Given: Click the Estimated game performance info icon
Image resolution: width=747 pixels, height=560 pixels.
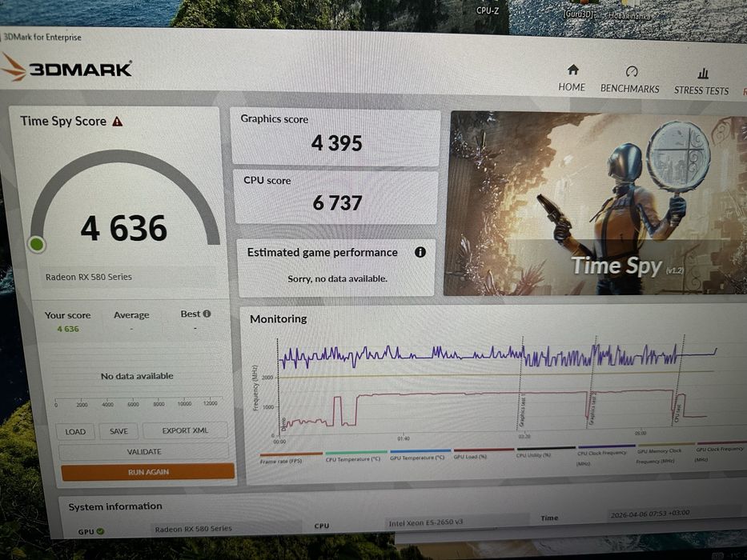Looking at the screenshot, I should (420, 252).
